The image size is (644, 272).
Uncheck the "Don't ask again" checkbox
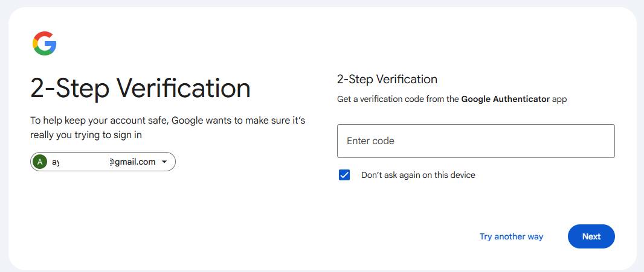[x=344, y=175]
